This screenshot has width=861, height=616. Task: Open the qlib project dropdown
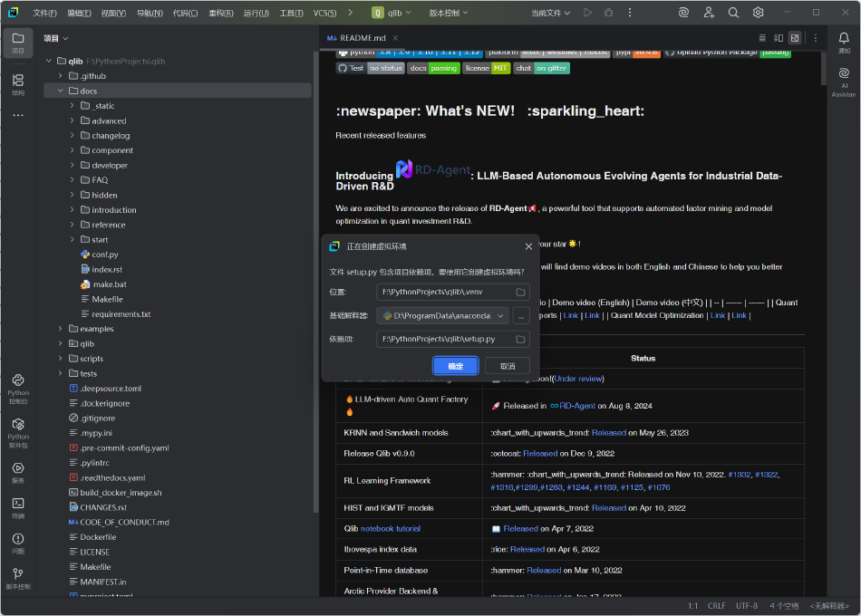[x=391, y=13]
